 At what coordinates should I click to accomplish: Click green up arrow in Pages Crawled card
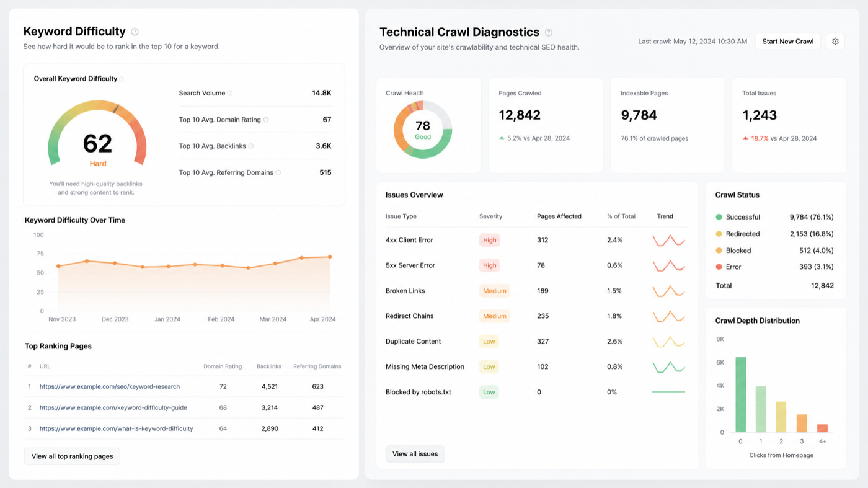click(x=502, y=138)
